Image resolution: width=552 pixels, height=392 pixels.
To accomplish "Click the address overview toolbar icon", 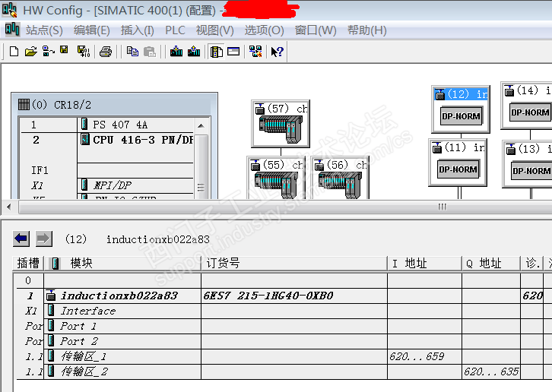I will (233, 52).
